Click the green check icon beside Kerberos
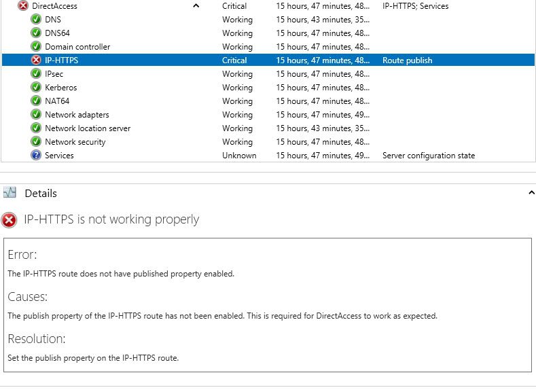The image size is (536, 392). 36,88
